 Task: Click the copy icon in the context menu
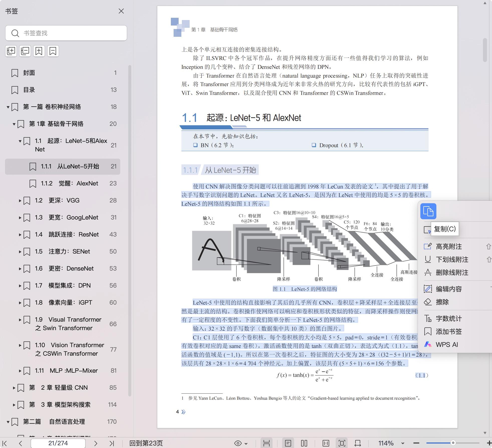[x=428, y=211]
